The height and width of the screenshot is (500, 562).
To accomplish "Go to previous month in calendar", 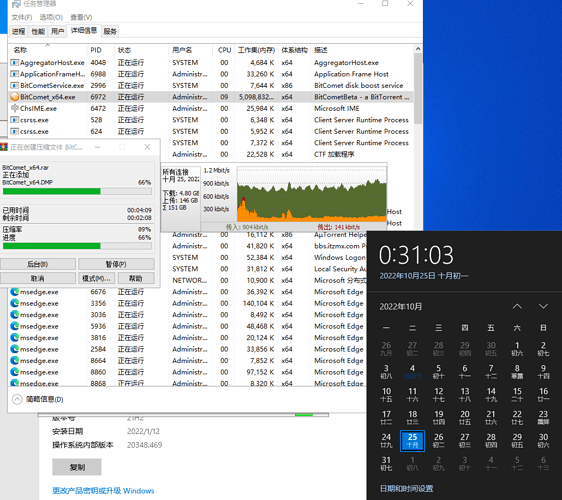I will pyautogui.click(x=517, y=306).
